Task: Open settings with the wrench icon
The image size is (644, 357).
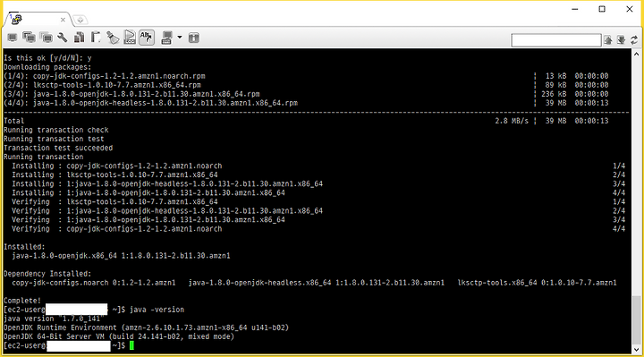Action: pos(63,38)
